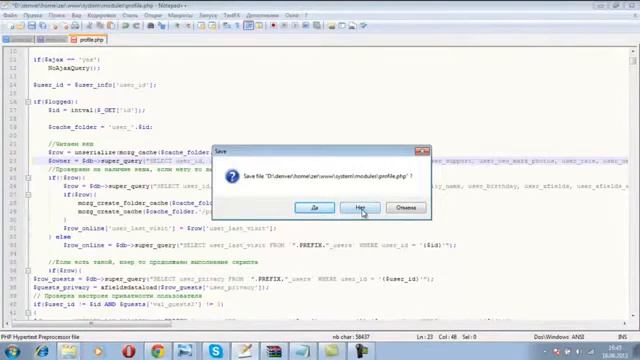
Task: Open the Окна menu
Action: [x=292, y=16]
